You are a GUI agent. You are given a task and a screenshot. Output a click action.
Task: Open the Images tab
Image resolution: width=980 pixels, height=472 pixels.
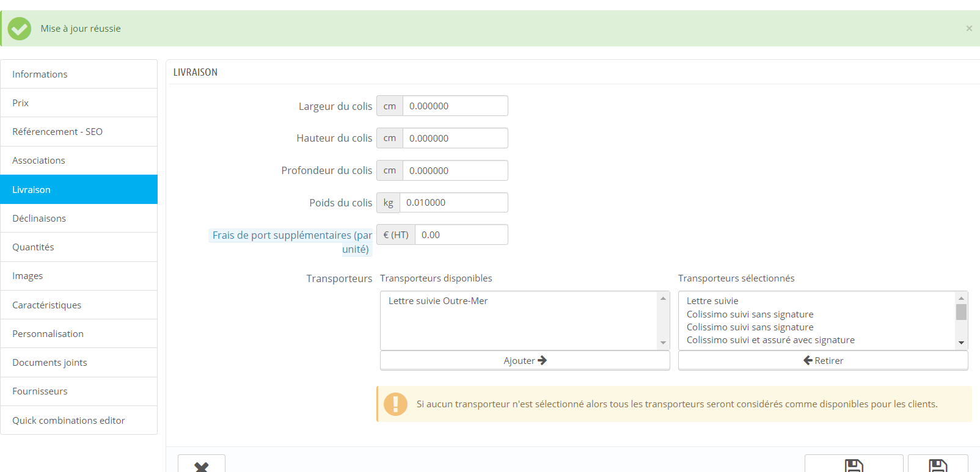(79, 276)
